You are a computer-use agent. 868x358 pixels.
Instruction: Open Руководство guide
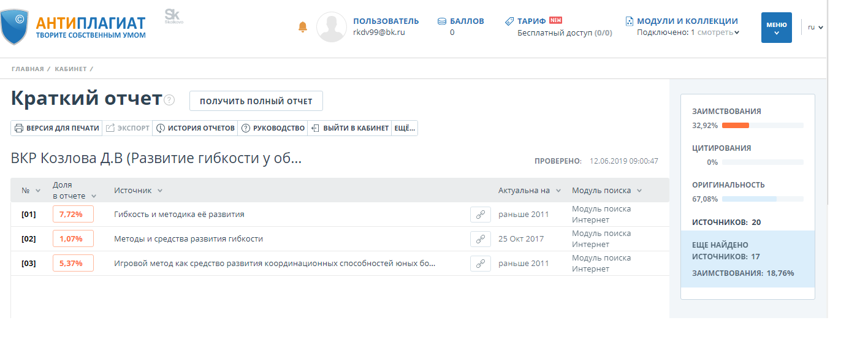tap(273, 128)
